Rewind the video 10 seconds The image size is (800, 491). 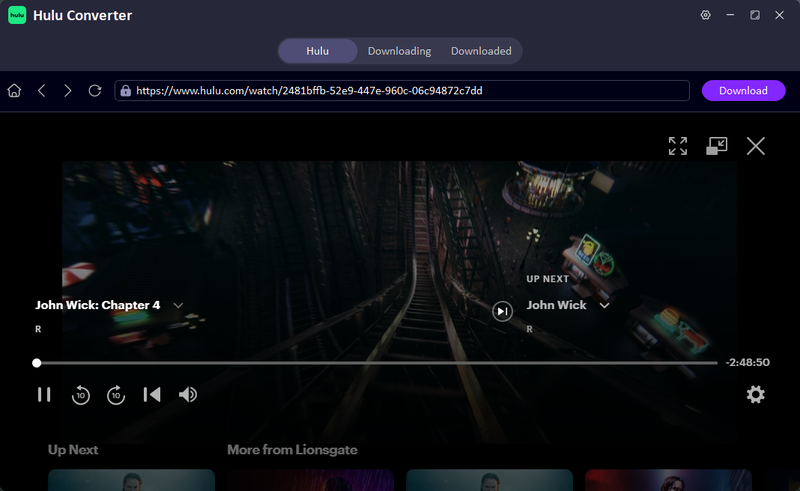81,395
